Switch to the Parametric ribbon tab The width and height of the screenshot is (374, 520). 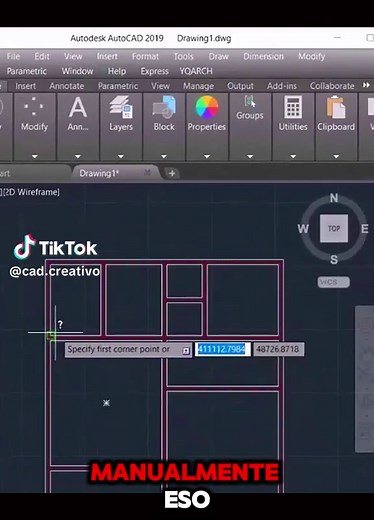tap(118, 86)
